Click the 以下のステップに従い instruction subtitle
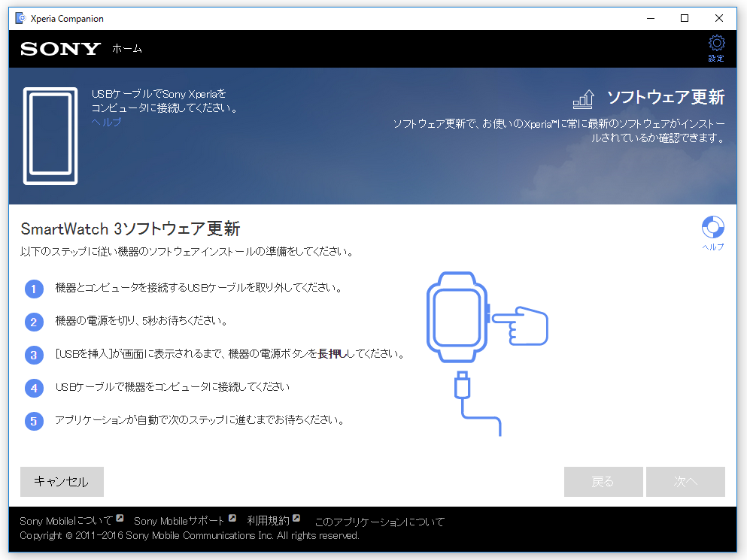 coord(187,251)
